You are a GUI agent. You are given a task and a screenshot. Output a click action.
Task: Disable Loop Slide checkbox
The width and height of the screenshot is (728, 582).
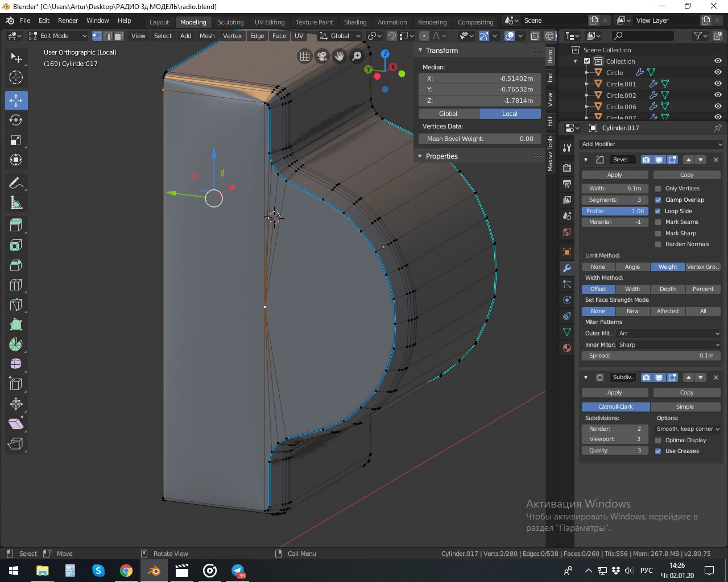coord(658,211)
